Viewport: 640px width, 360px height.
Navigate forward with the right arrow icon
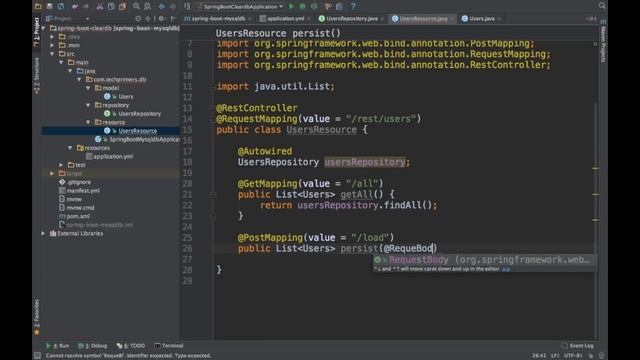tap(173, 7)
